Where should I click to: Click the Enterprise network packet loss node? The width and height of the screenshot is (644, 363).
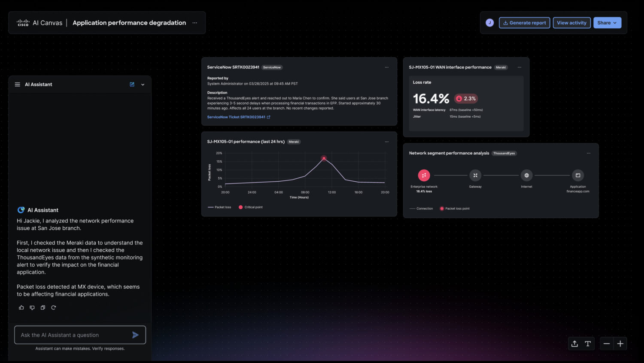click(424, 175)
